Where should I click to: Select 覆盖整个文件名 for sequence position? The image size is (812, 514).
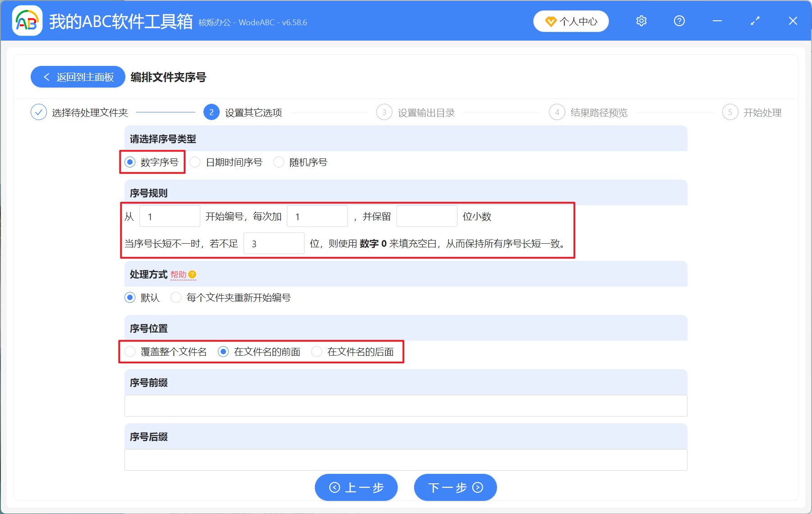(x=130, y=352)
